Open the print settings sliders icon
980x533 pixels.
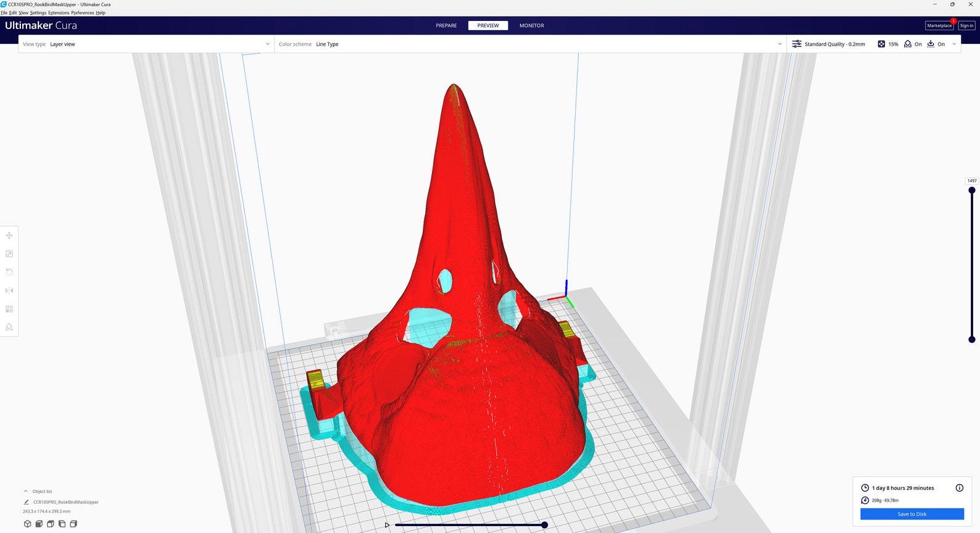797,44
